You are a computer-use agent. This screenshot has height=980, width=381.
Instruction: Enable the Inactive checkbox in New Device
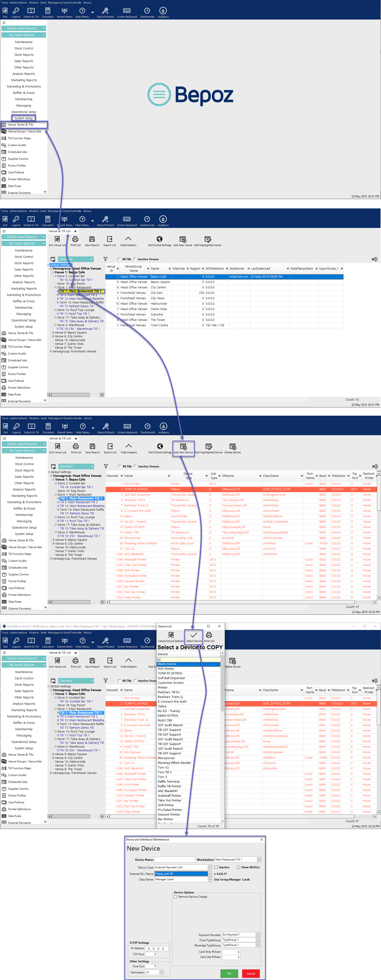point(216,867)
